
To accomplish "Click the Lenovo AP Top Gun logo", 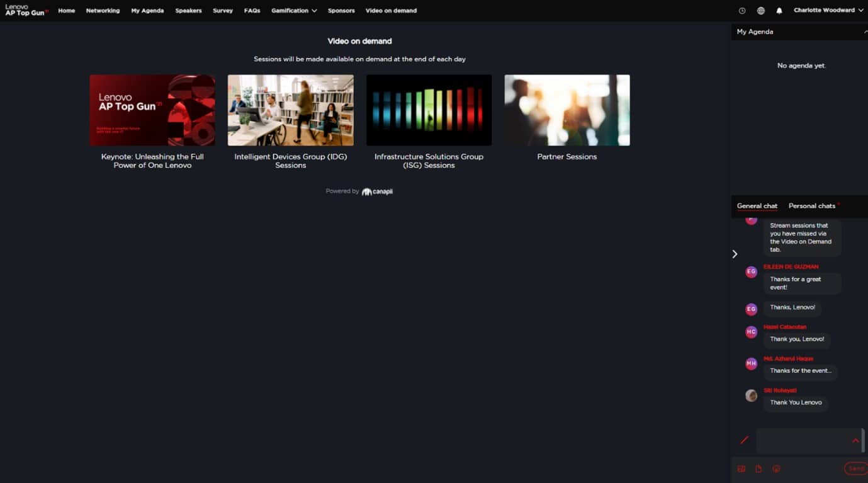I will (26, 10).
